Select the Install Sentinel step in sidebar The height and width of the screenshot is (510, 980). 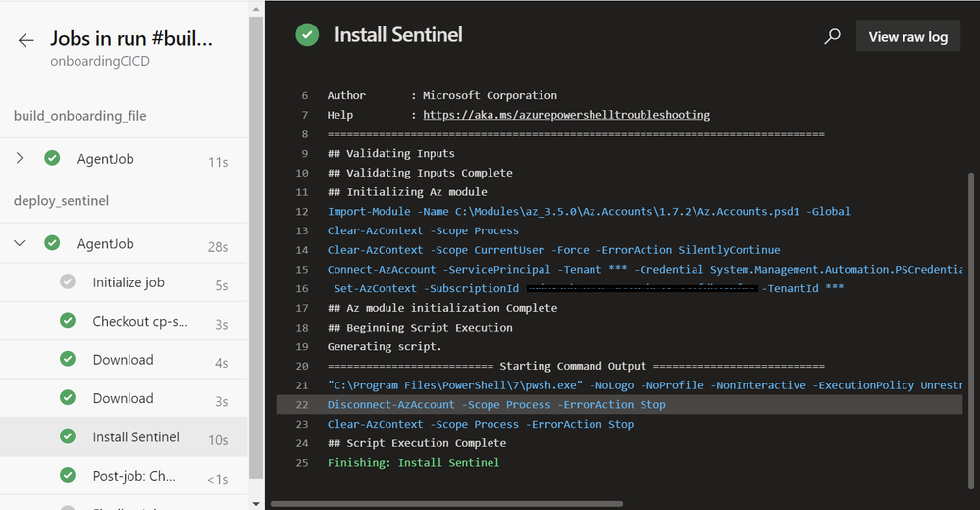click(135, 437)
